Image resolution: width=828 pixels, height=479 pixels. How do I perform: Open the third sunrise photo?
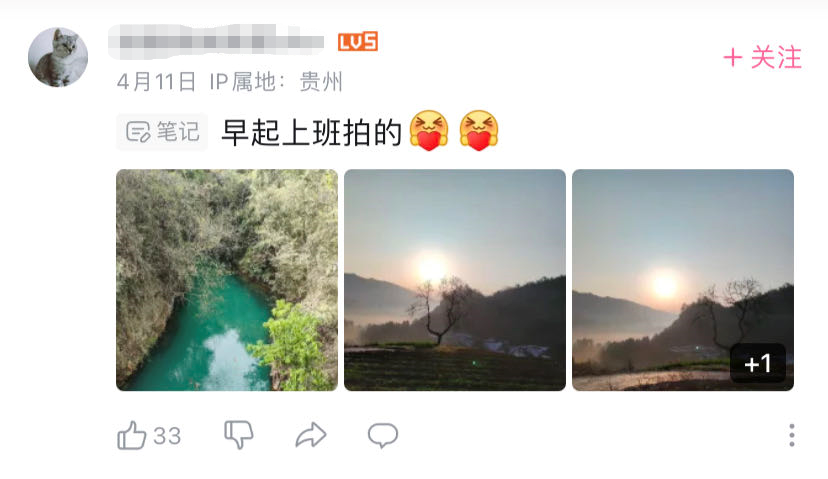683,280
